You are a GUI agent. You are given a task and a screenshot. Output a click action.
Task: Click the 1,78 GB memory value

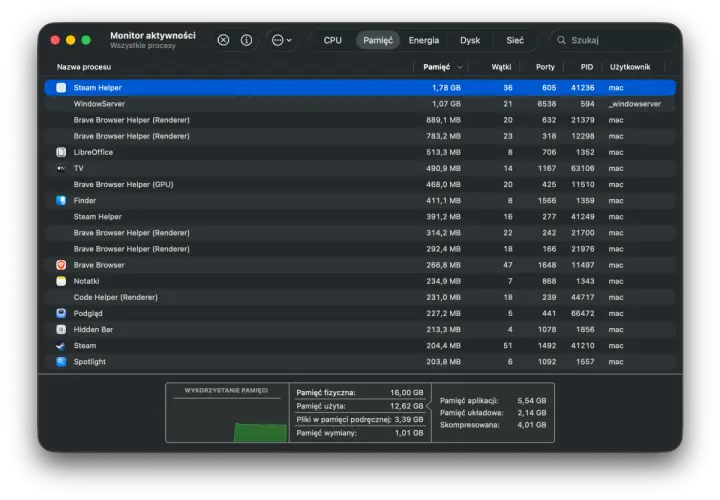pos(446,88)
